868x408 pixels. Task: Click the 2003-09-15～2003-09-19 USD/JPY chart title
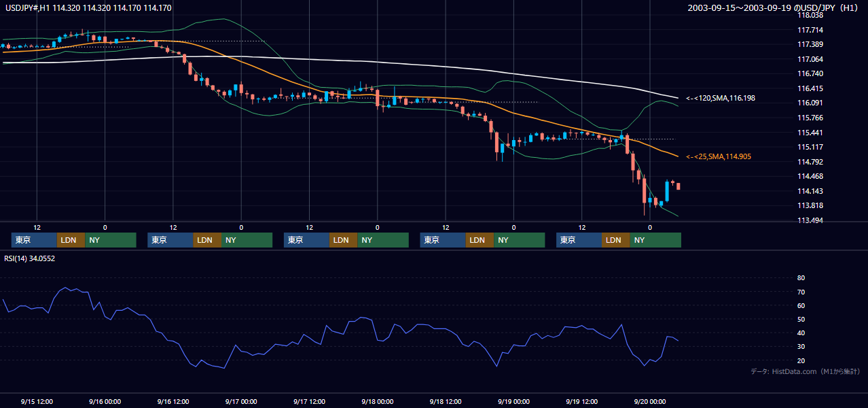[774, 8]
